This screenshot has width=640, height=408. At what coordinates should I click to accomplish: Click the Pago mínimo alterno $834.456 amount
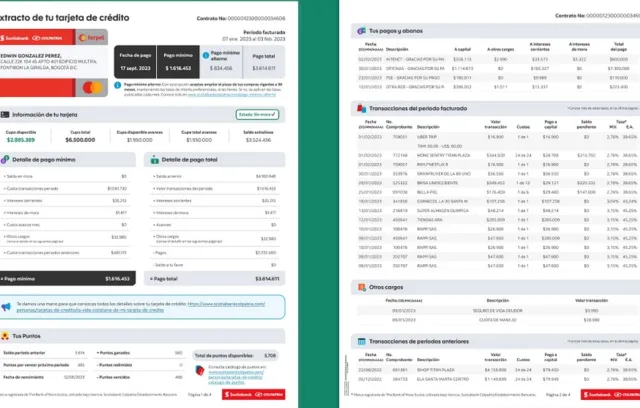[221, 69]
